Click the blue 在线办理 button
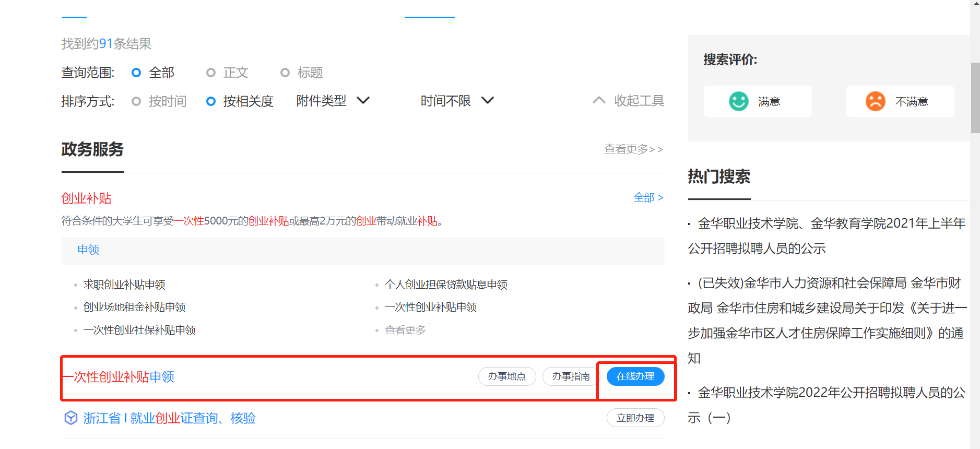 (x=635, y=376)
